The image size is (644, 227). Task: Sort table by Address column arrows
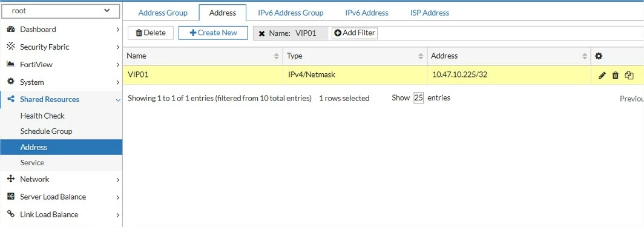585,56
